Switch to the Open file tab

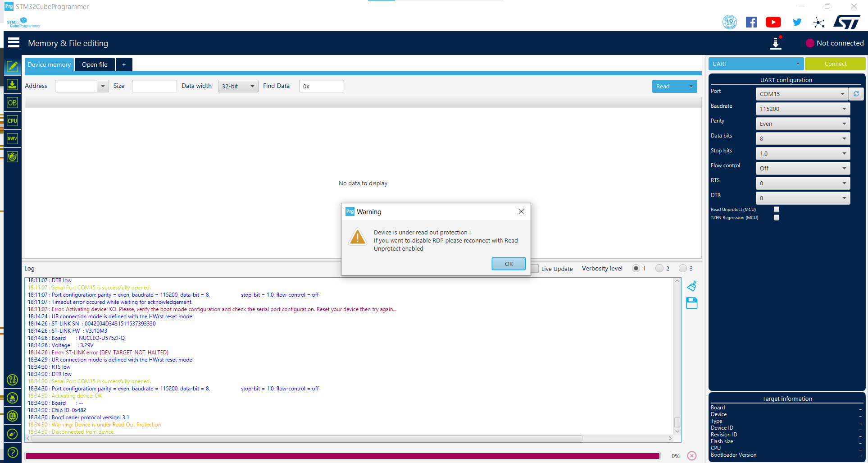click(95, 64)
